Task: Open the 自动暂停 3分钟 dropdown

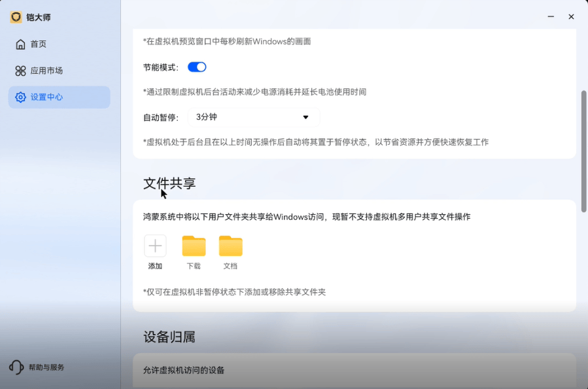Action: pyautogui.click(x=254, y=117)
